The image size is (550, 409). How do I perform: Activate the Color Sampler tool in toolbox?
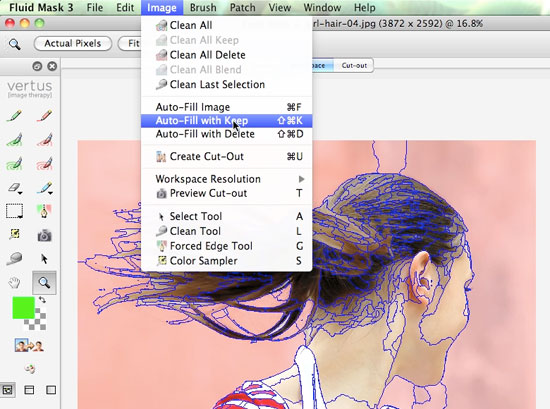(x=14, y=234)
